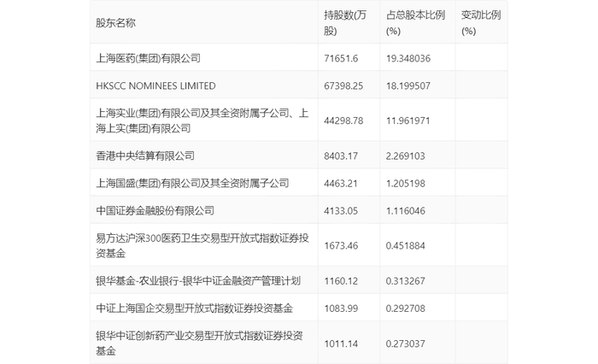Select 银华基金-农业银行-银华中证金融资产管理计划

click(x=198, y=281)
